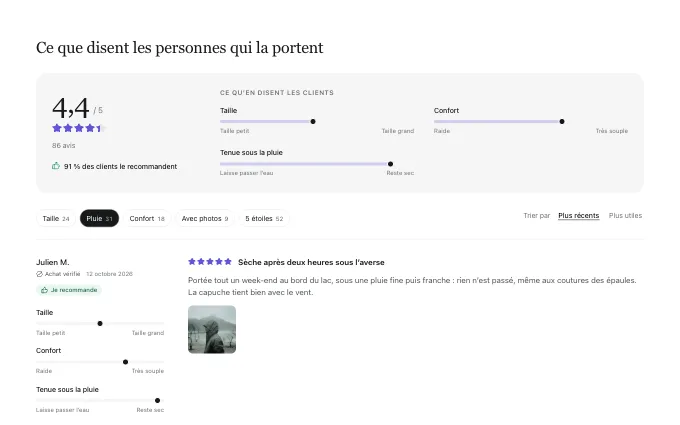Click the five-star rating on Julien's review
Viewport: 680px width, 425px height.
[210, 262]
